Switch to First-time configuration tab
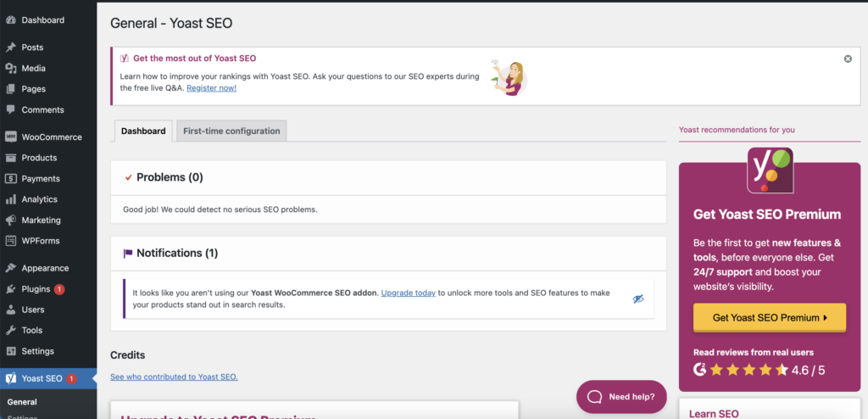 tap(231, 131)
